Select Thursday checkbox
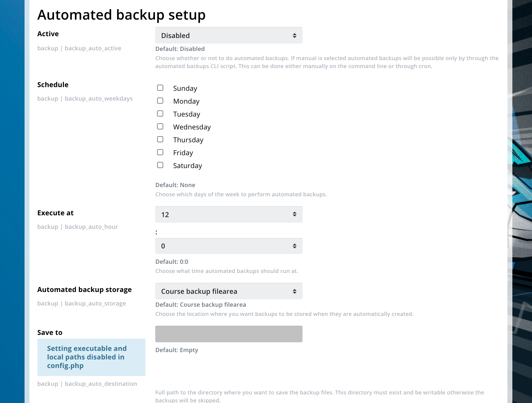Viewport: 532px width, 403px height. coord(160,140)
